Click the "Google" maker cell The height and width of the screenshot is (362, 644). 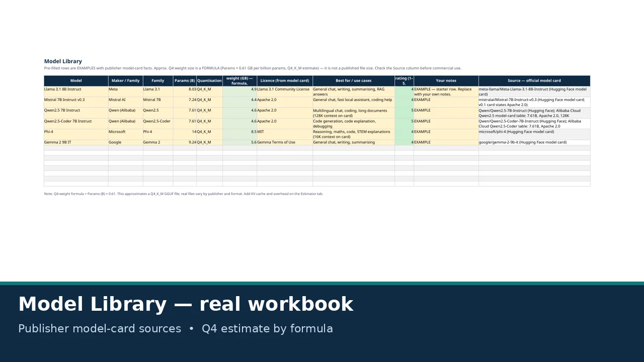pos(126,142)
